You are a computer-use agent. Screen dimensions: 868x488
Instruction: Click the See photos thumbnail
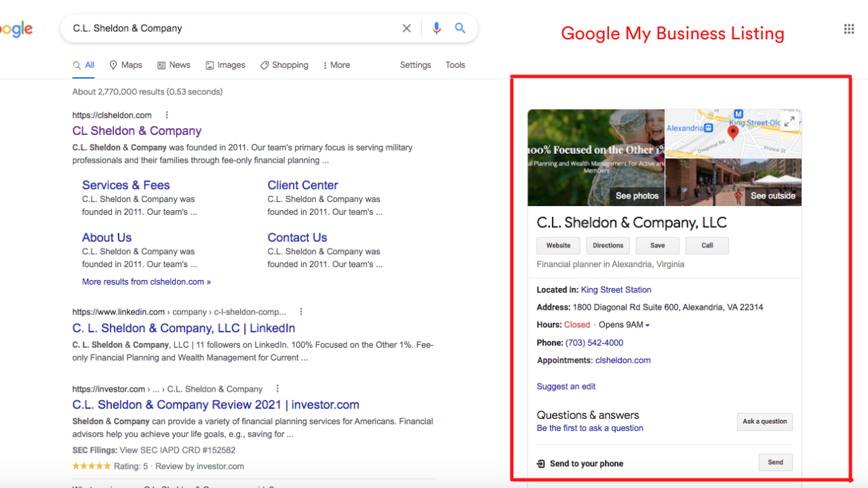pos(595,158)
